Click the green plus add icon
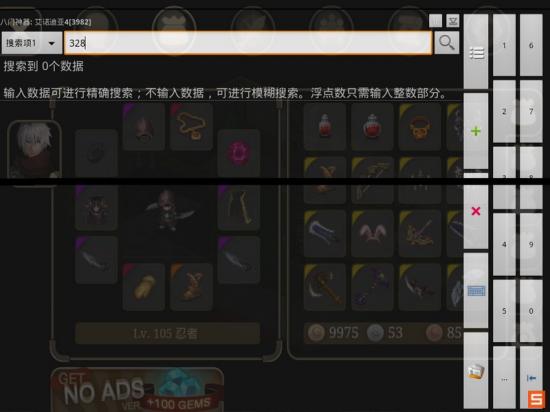This screenshot has height=412, width=550. [476, 131]
